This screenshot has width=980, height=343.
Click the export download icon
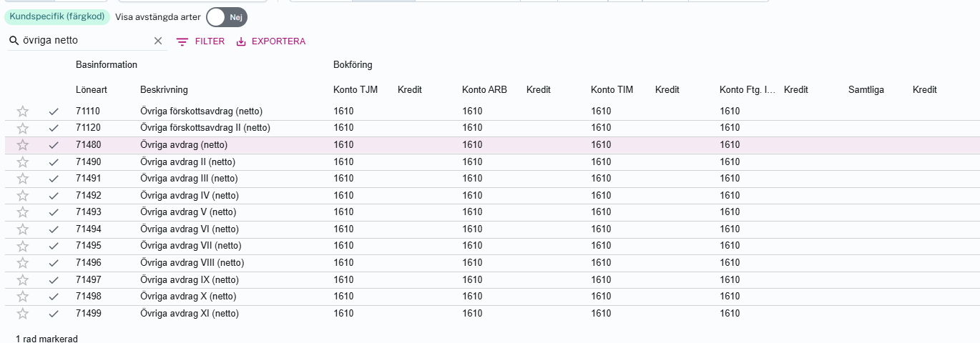[241, 42]
